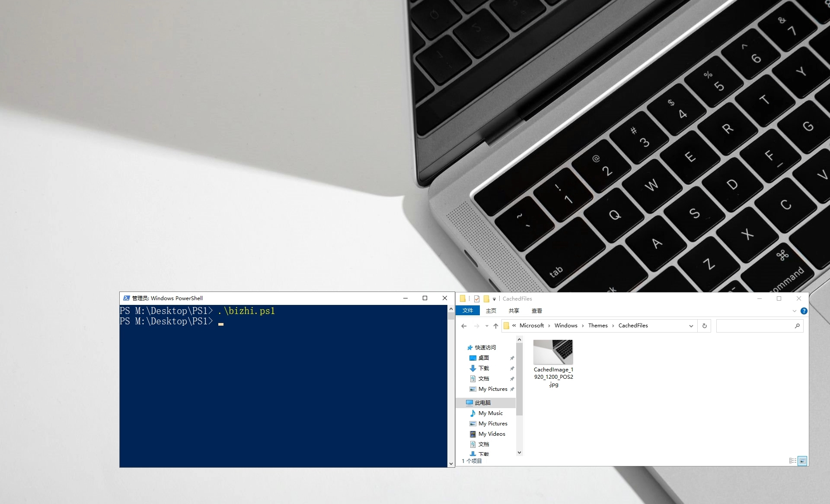Click the Properties quick-access checkmark icon

coord(477,299)
